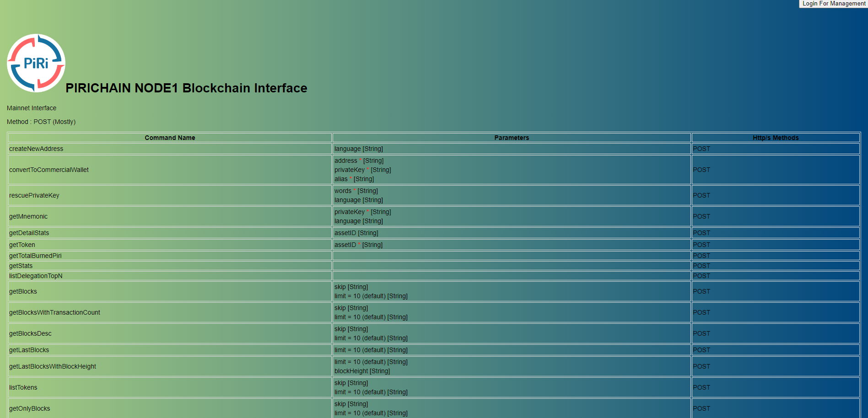Click the Parameters column header
868x418 pixels.
click(512, 138)
